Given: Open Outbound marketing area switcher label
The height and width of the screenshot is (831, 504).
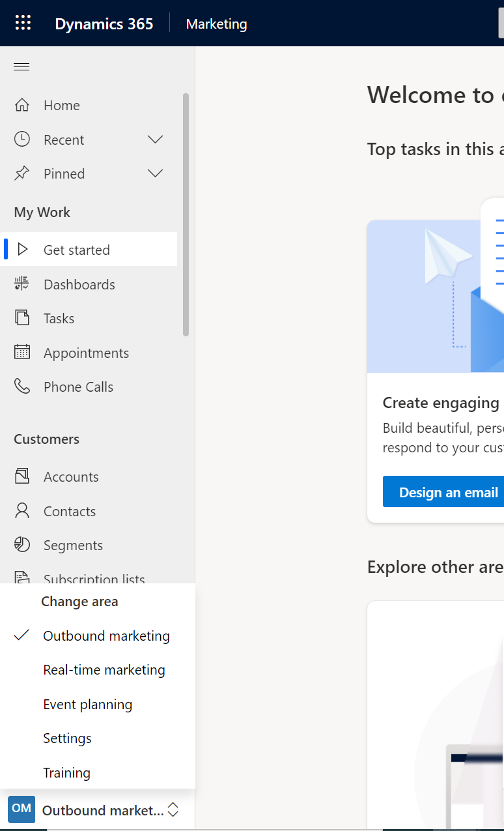Looking at the screenshot, I should [103, 811].
